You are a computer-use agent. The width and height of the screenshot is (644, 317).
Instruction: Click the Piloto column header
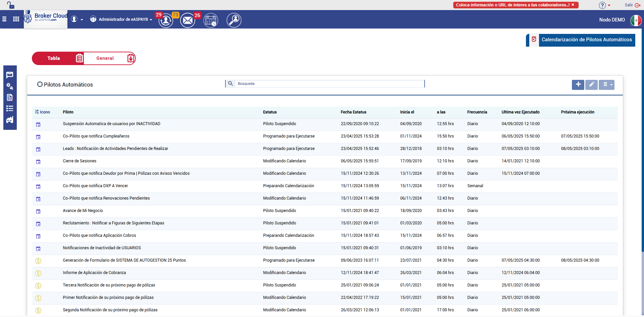[68, 112]
